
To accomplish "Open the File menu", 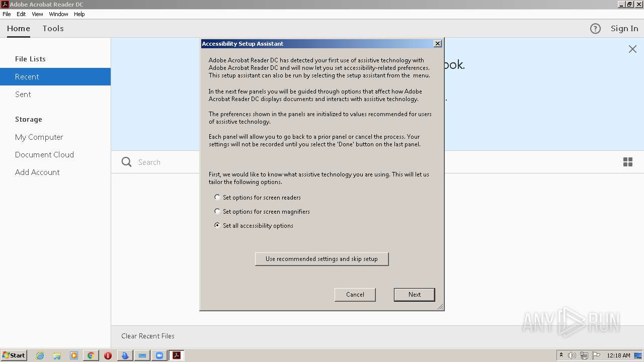I will [7, 14].
